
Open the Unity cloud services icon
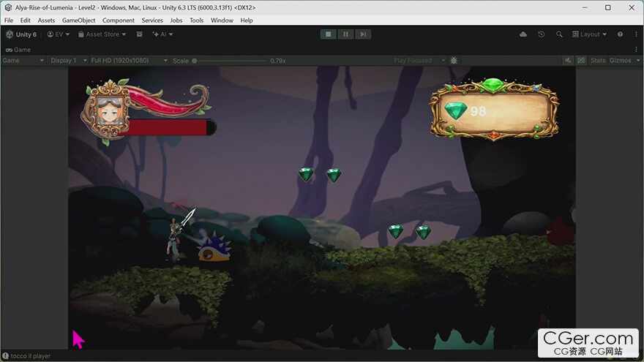523,34
